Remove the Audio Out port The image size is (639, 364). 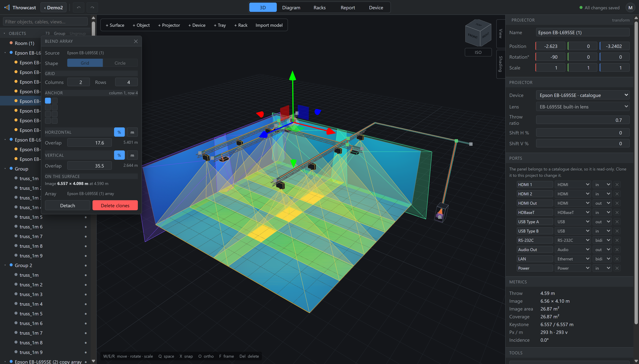[x=617, y=249]
